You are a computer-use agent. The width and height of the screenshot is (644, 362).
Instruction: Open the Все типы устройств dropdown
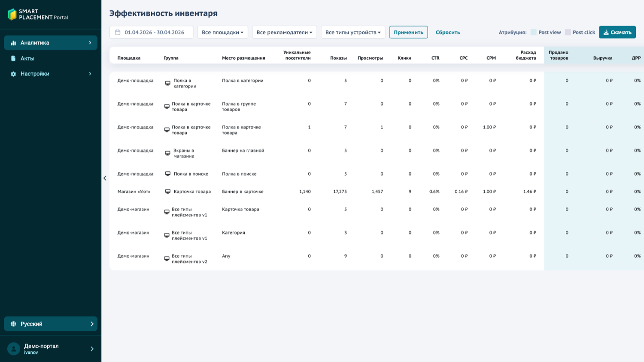(353, 32)
